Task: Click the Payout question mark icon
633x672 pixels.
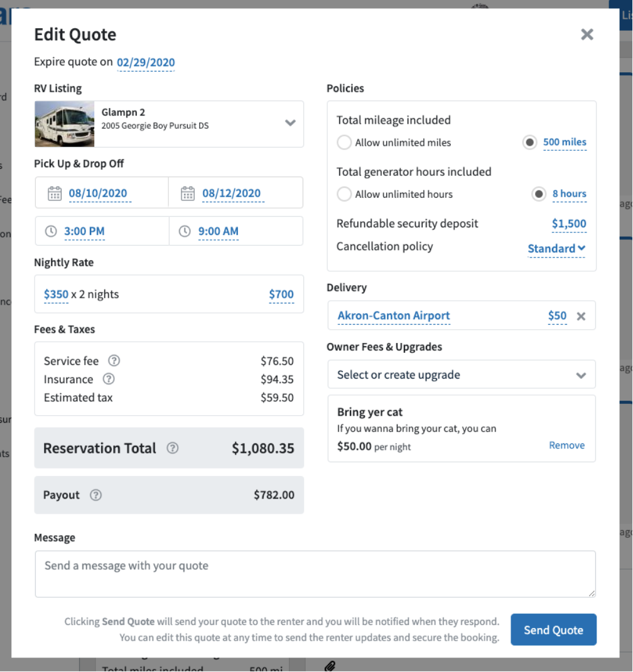Action: coord(95,495)
